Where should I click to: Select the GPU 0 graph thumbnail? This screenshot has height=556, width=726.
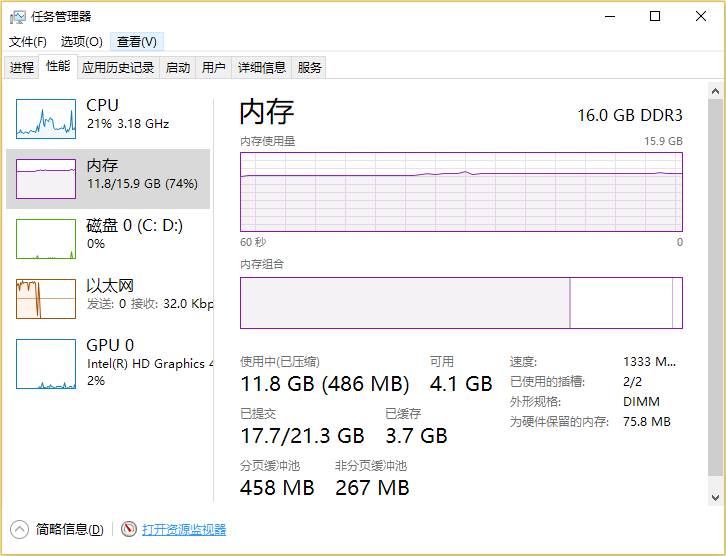pyautogui.click(x=46, y=364)
